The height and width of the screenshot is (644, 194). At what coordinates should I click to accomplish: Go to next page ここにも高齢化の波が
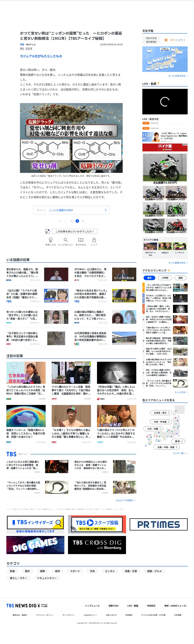[x=71, y=210]
